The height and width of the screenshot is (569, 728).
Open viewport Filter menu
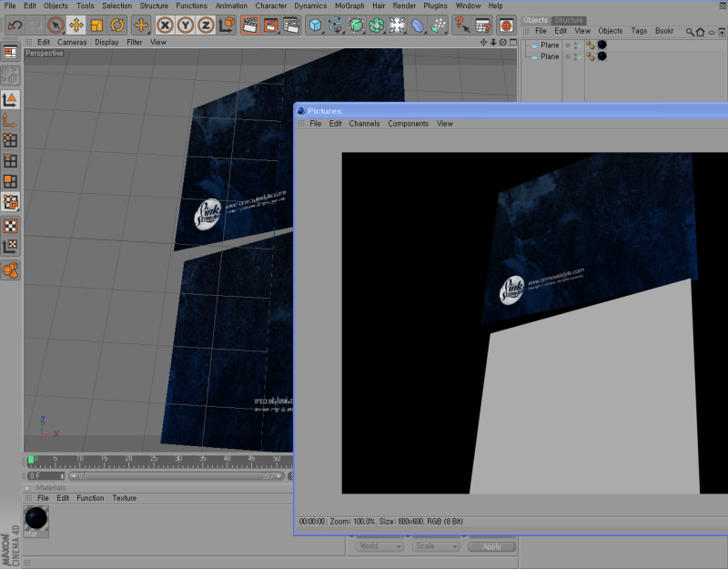(x=134, y=42)
